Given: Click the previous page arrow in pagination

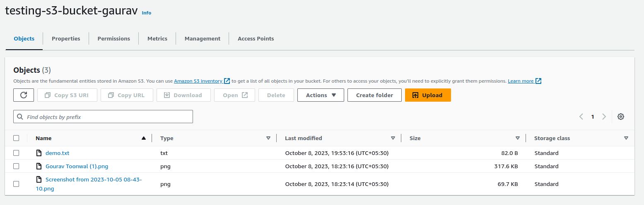Looking at the screenshot, I should click(581, 117).
